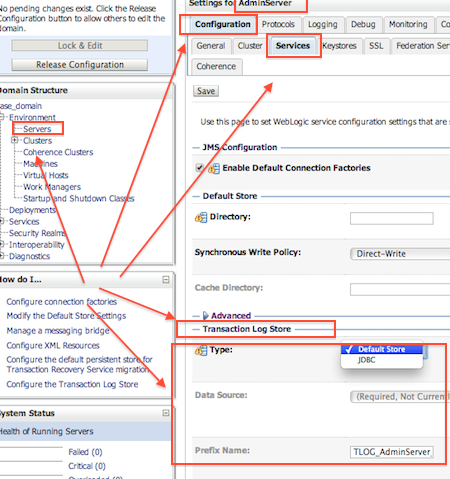Open Servers in Domain Structure
Viewport: 450px width, 479px height.
click(37, 129)
